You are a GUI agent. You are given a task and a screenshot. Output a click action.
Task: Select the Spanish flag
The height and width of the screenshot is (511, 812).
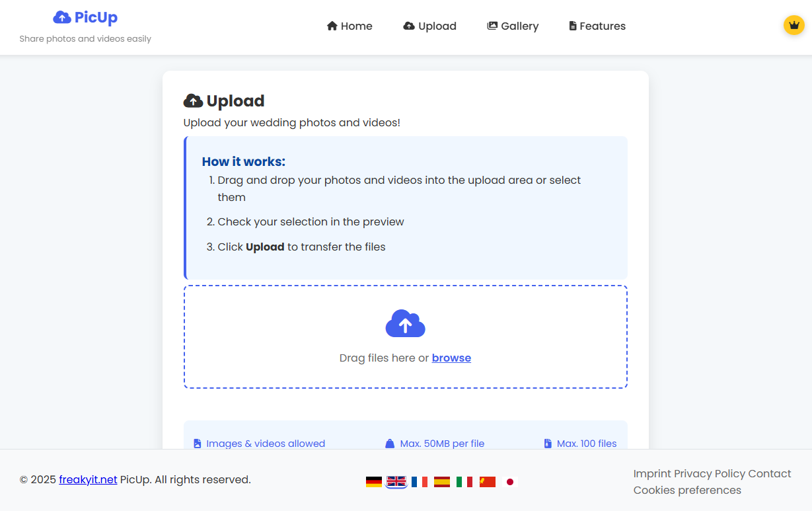click(441, 481)
